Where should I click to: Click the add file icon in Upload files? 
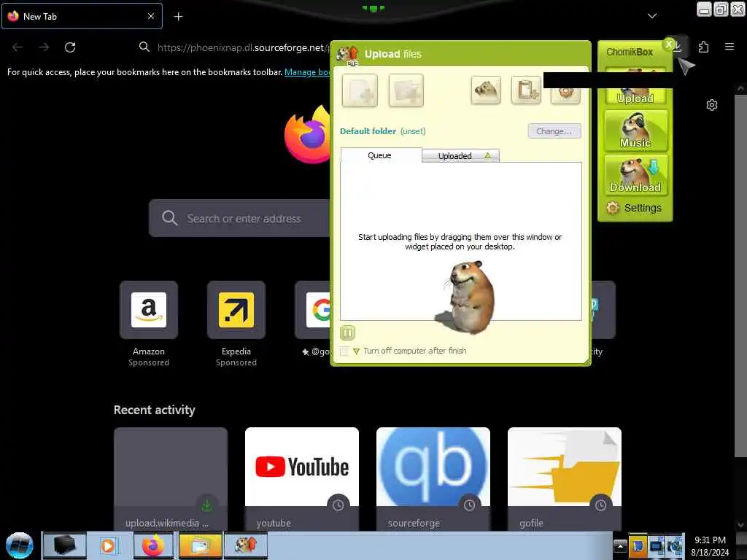coord(360,90)
